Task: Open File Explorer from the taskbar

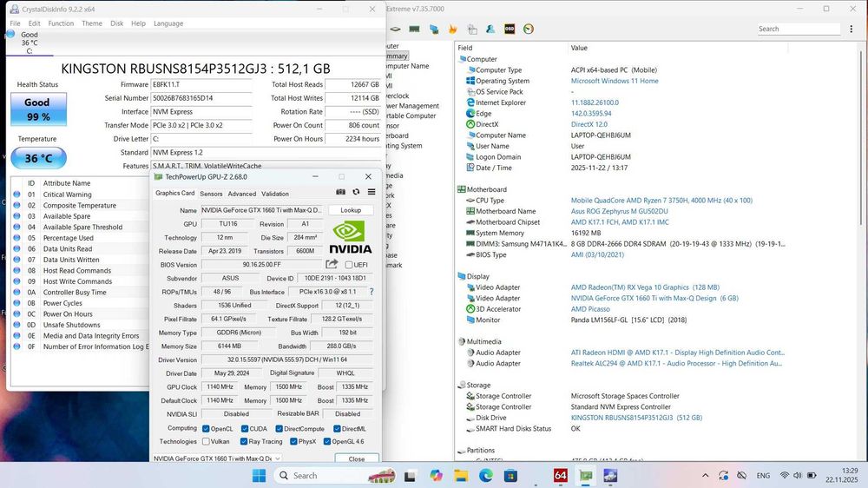Action: click(x=461, y=475)
